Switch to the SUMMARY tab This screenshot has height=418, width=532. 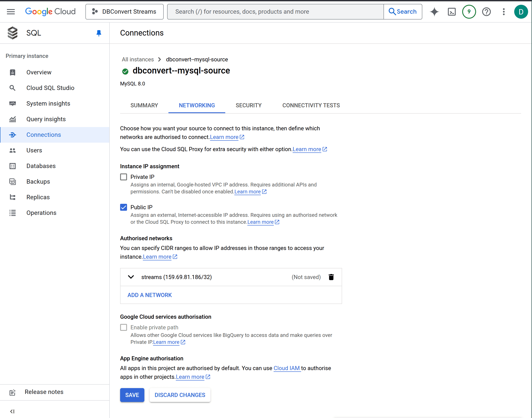[144, 105]
